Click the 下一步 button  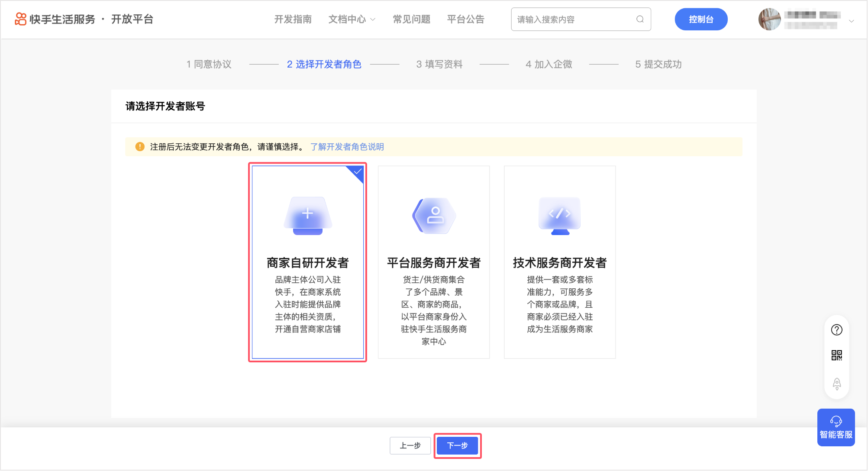(457, 445)
